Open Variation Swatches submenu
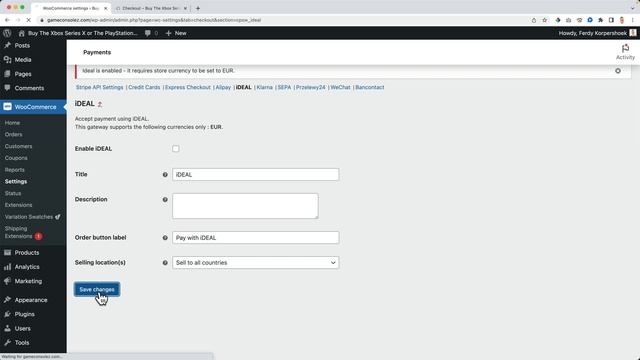 (33, 217)
